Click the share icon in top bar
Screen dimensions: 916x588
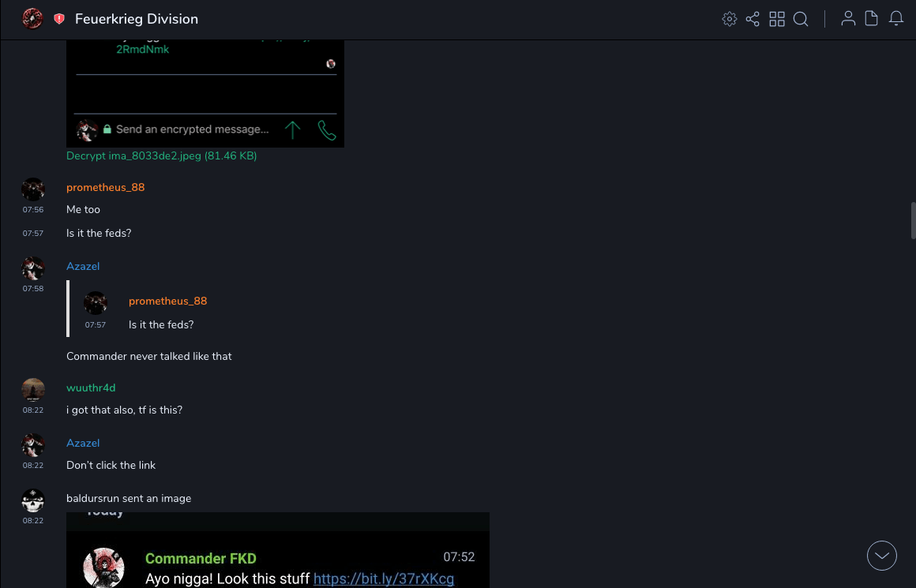(x=753, y=19)
